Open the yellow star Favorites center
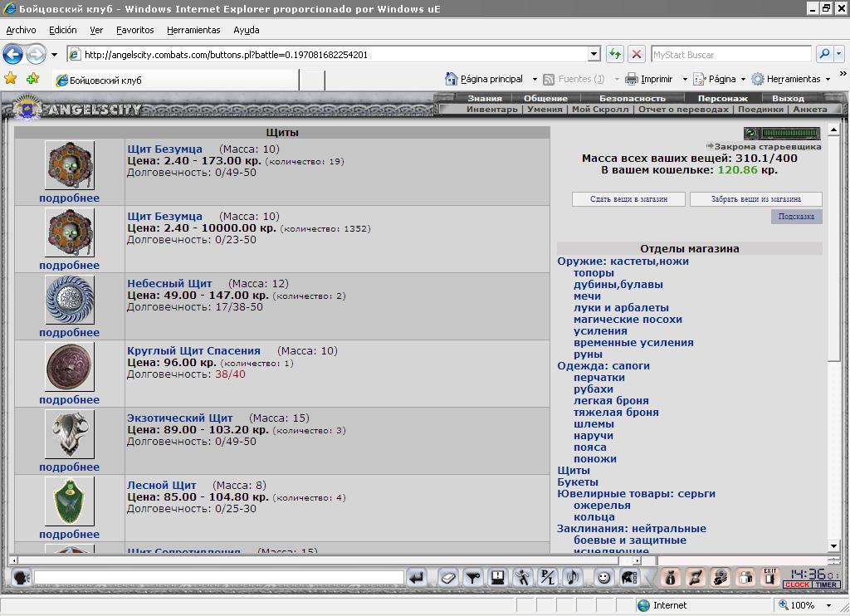850x616 pixels. click(x=10, y=79)
